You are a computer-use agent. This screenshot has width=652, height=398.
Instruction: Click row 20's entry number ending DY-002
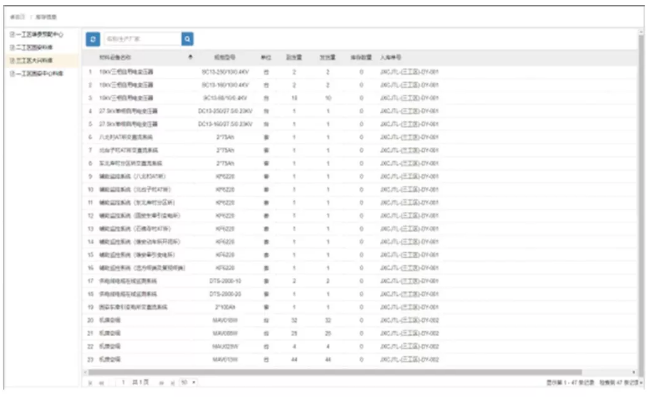409,320
